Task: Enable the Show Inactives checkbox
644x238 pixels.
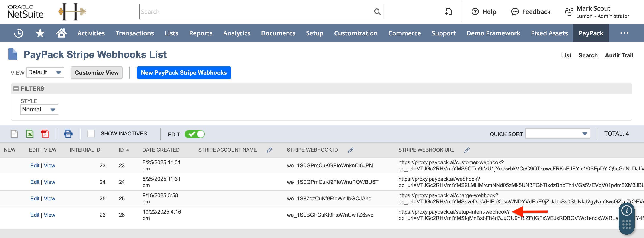Action: 92,134
